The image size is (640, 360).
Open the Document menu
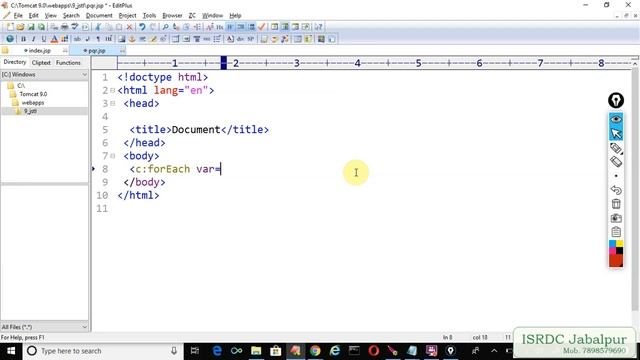coord(99,16)
